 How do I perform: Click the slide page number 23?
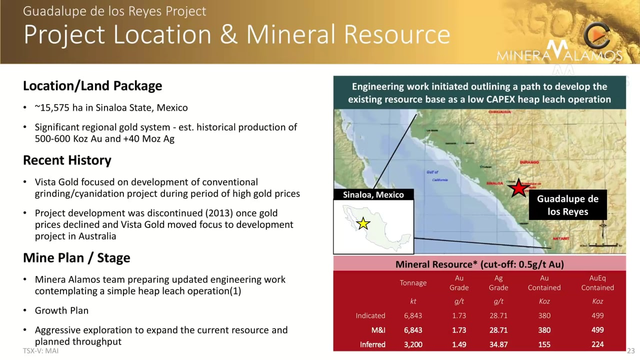tap(631, 351)
